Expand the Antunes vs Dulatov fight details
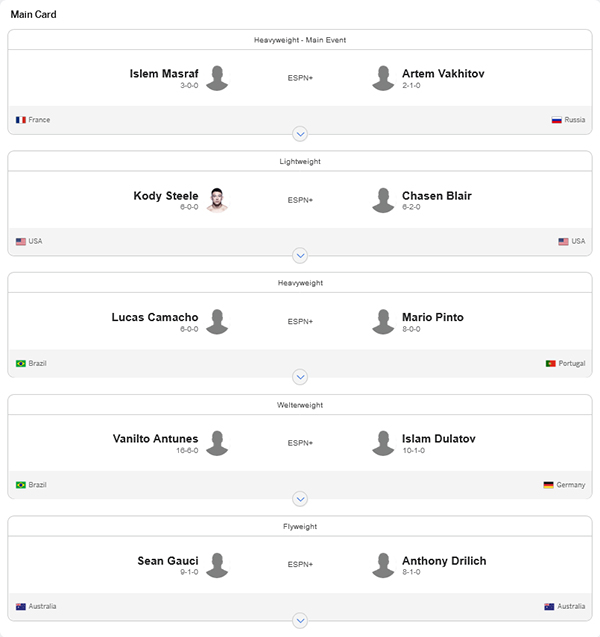Screen dimensions: 600x637 click(300, 499)
